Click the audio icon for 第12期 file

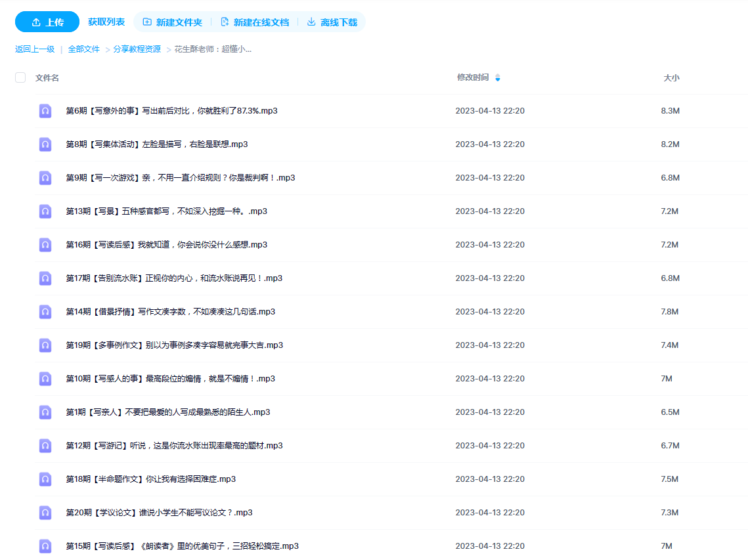[x=45, y=446]
